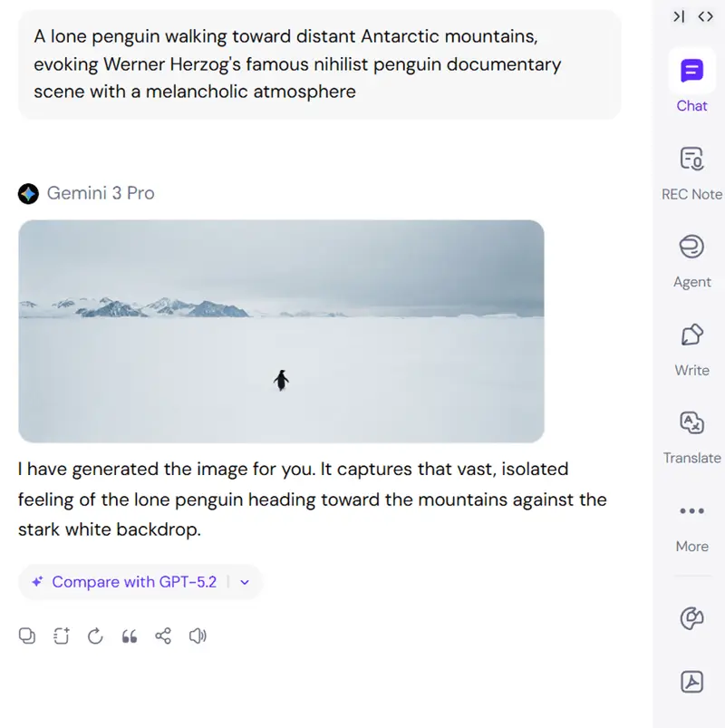The image size is (725, 728).
Task: Regenerate the Gemini response
Action: 95,636
